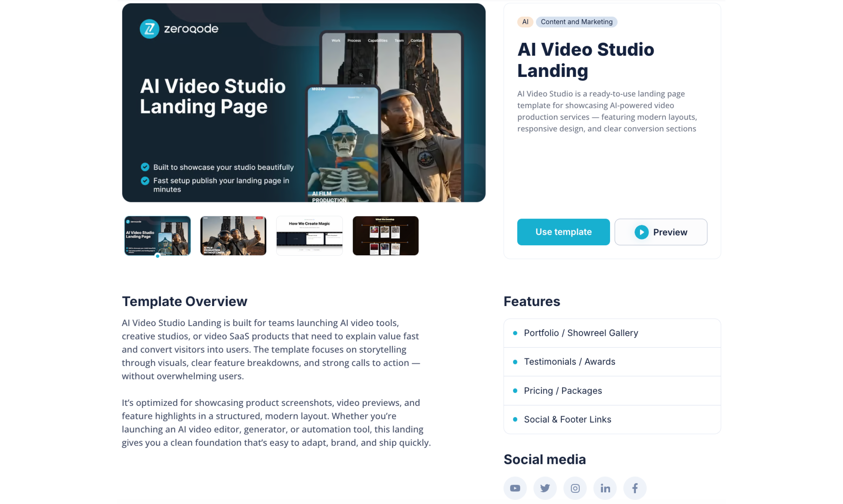
Task: Open the YouTube social media icon
Action: click(515, 488)
